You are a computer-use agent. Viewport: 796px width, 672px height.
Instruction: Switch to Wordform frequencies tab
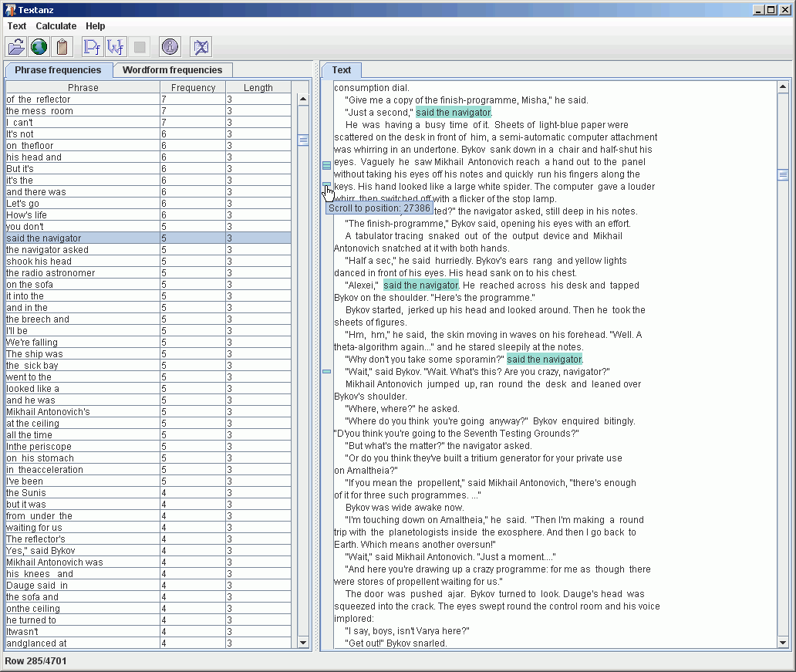[x=172, y=70]
